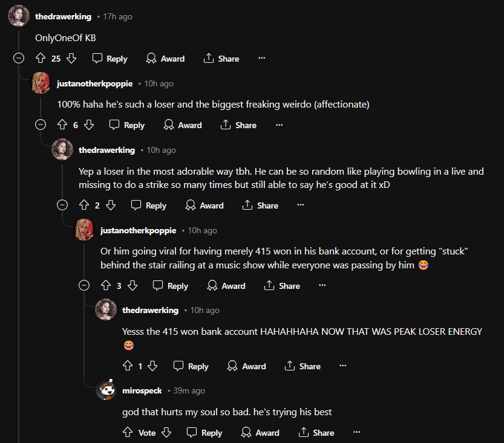This screenshot has height=443, width=504.
Task: Reply to mirospeck's comment
Action: 205,433
